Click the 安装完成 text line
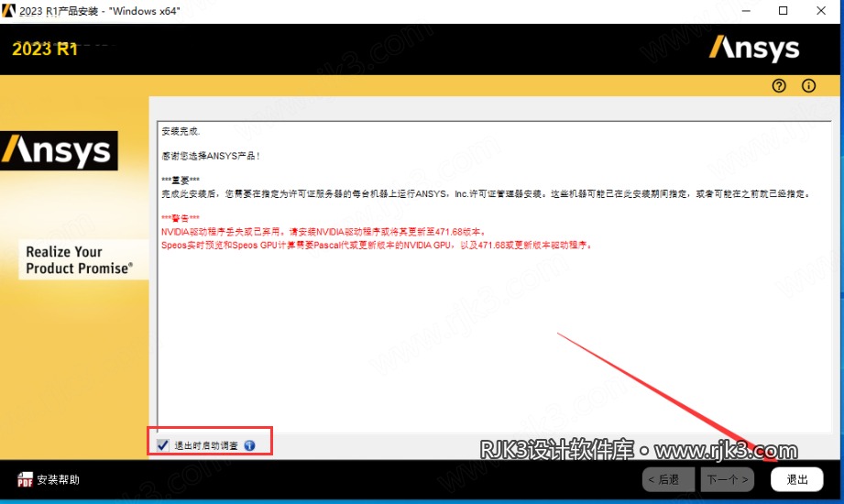 tap(181, 131)
